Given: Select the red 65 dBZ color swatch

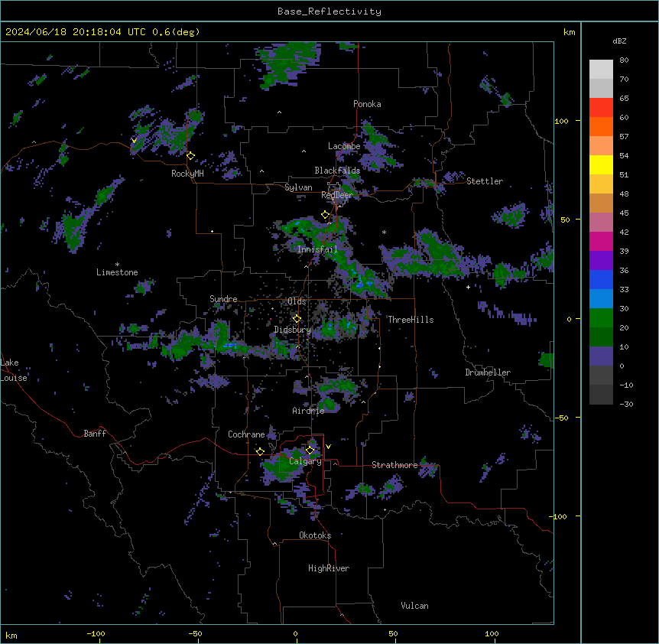Looking at the screenshot, I should (x=601, y=108).
